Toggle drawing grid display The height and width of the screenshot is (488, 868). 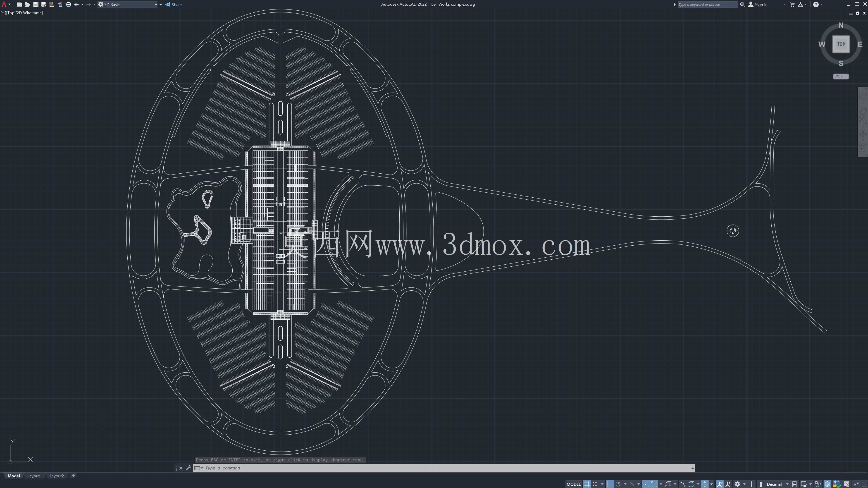click(x=587, y=484)
